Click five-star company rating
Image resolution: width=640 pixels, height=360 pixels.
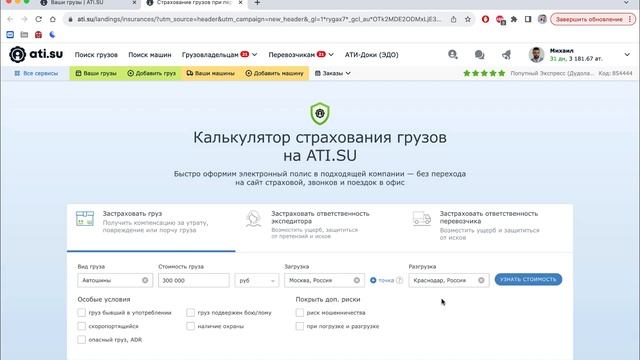[484, 73]
